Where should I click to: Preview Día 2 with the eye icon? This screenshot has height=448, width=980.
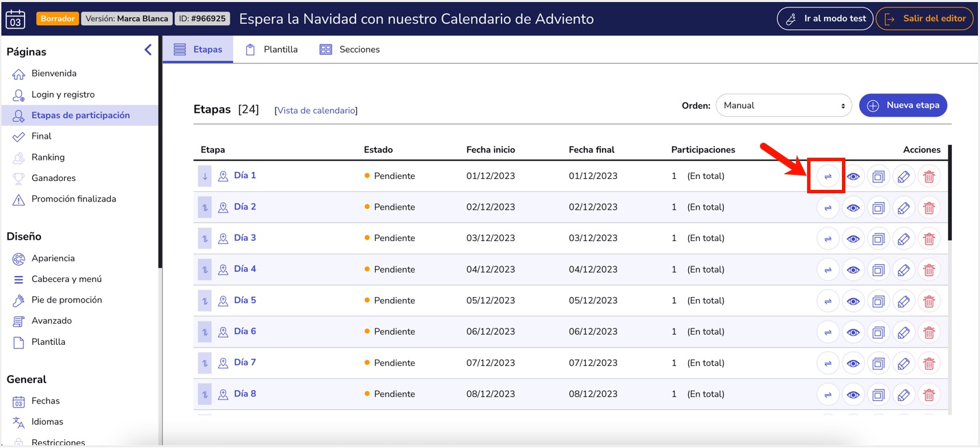pos(853,208)
